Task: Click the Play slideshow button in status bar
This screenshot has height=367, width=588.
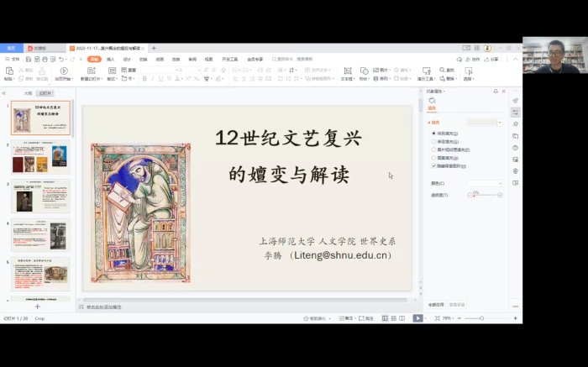Action: click(417, 318)
